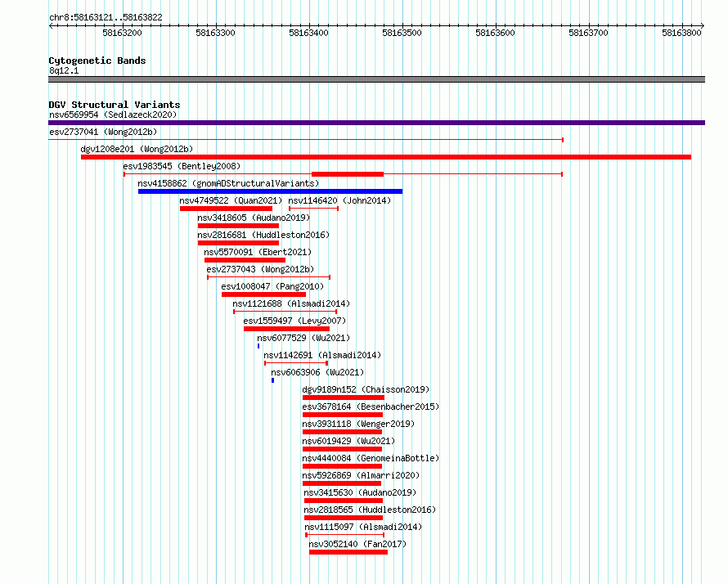Open nsv3415630 (Audano2019) label

coord(360,492)
